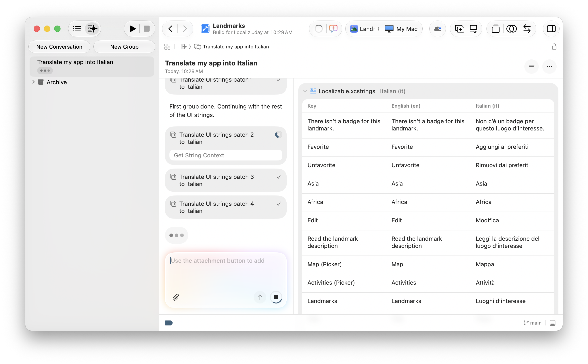
Task: Run the Landmarks app
Action: point(132,29)
